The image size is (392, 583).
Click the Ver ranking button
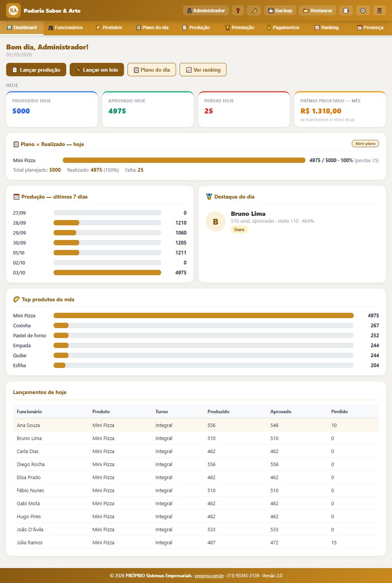click(x=203, y=70)
